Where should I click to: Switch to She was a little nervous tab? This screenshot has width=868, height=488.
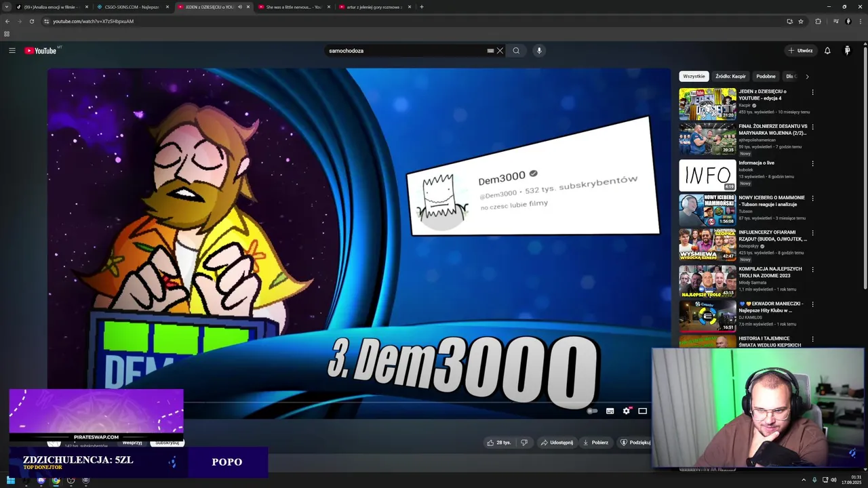(293, 7)
